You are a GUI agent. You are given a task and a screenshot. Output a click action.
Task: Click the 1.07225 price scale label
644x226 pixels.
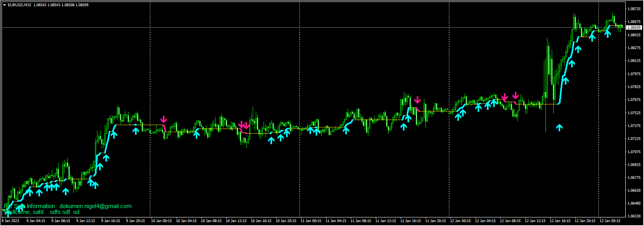634,138
